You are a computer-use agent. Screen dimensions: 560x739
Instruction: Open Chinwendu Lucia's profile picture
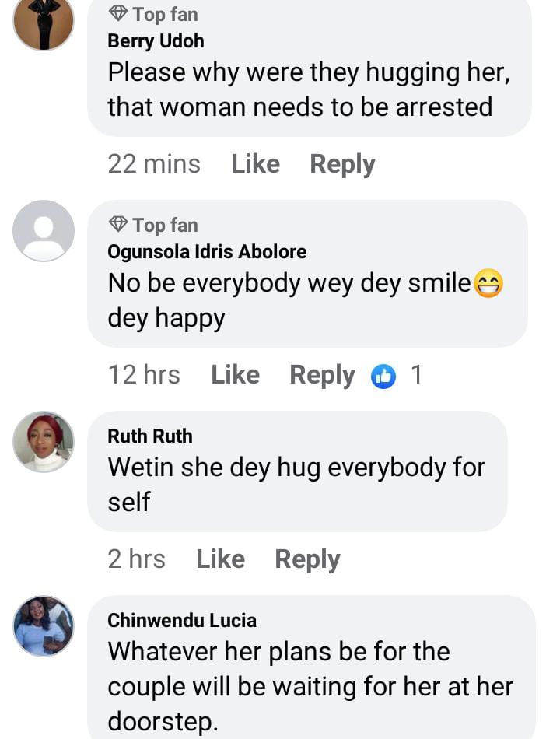click(44, 625)
